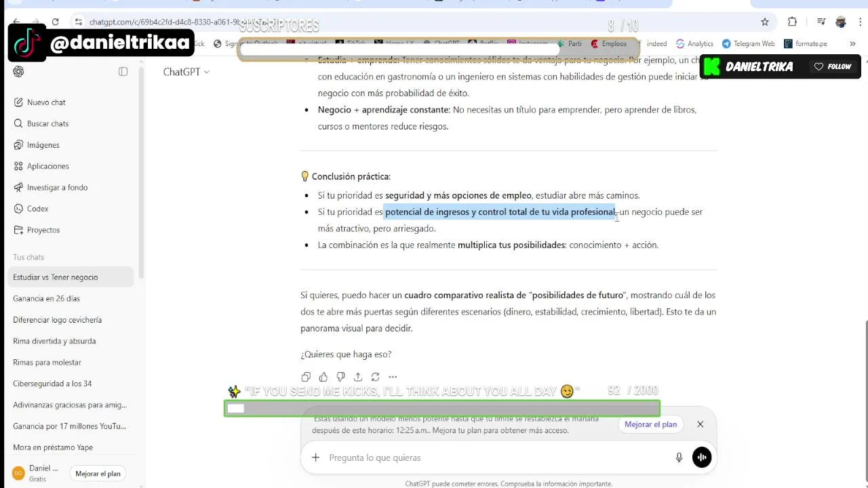Open the chat 'Mora en préstamo Yape'
This screenshot has height=488, width=868.
(71, 447)
